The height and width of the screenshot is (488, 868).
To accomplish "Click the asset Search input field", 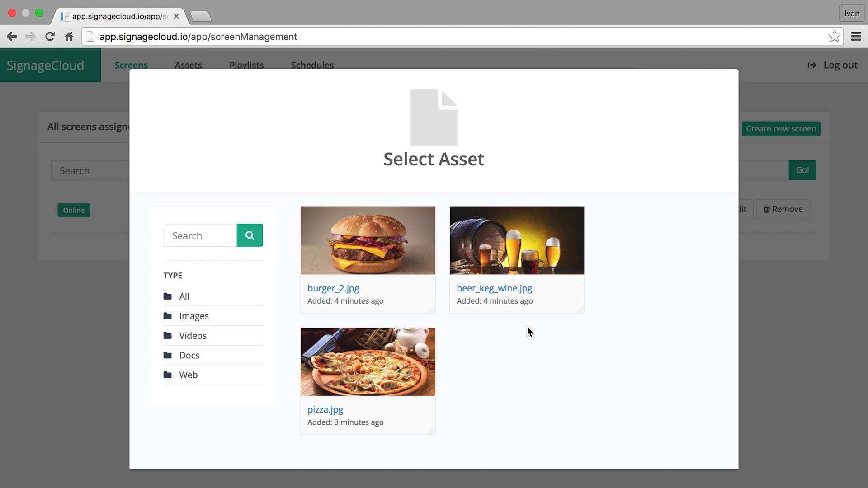I will pos(200,235).
